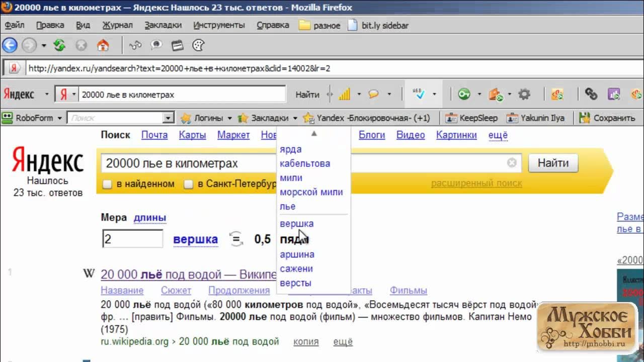Click the calendar card icon in the toolbar
644x362 pixels.
click(x=177, y=45)
